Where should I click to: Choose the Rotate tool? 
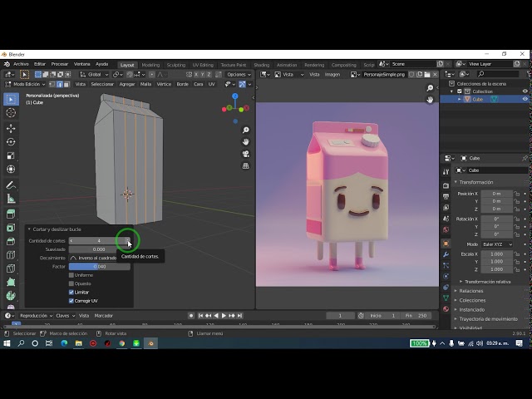point(11,142)
